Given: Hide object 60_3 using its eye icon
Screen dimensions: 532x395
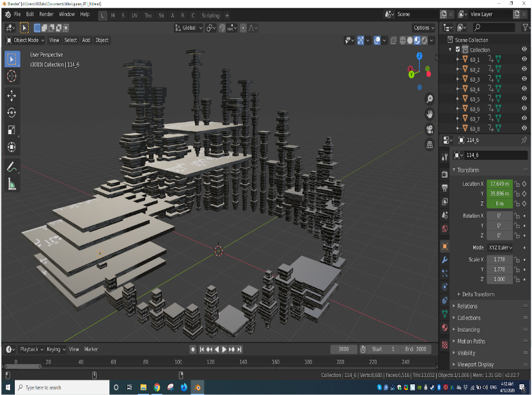Looking at the screenshot, I should [x=524, y=79].
